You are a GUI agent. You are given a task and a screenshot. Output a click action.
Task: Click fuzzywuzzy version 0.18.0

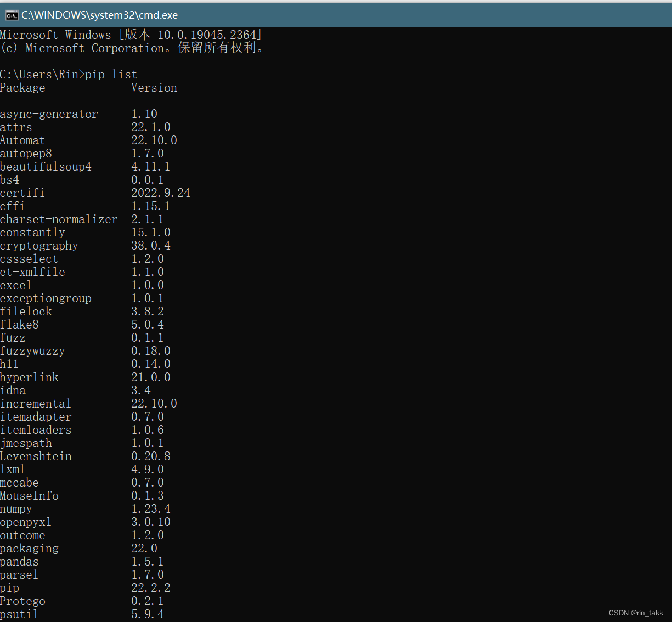[x=151, y=351]
